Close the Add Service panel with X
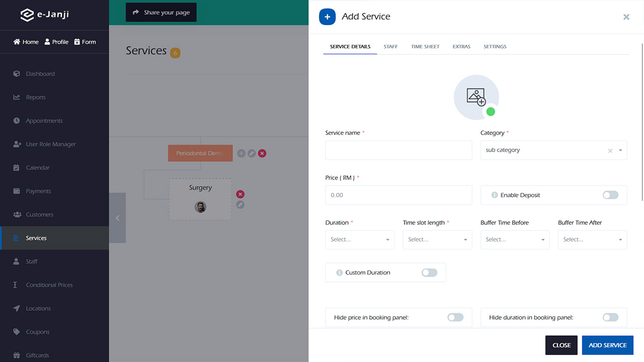The width and height of the screenshot is (644, 362). coord(626,17)
